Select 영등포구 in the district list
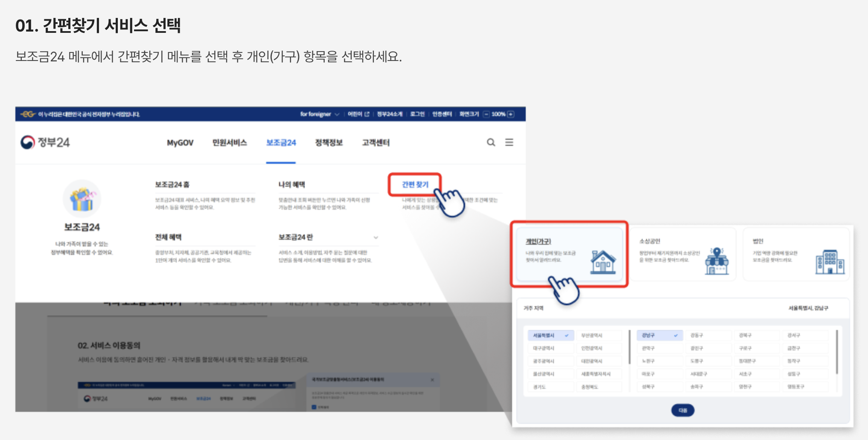The width and height of the screenshot is (868, 440). click(806, 387)
